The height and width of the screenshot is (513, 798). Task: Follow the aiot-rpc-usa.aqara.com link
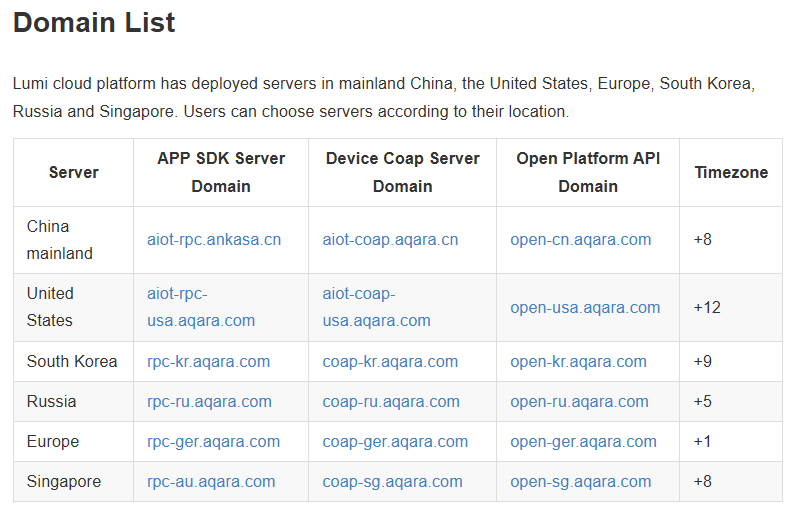(x=200, y=308)
